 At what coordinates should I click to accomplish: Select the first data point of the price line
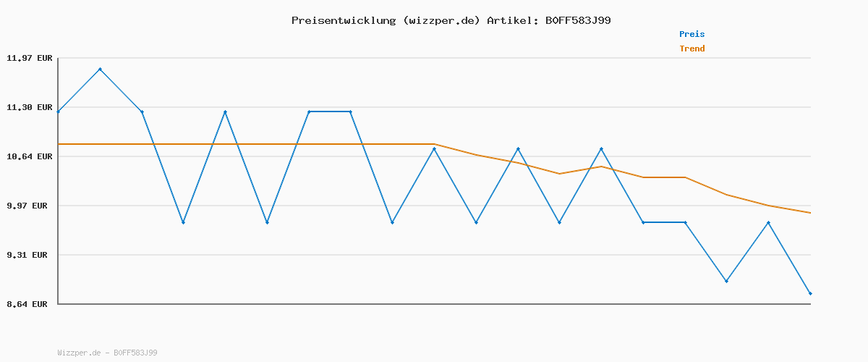tap(59, 111)
